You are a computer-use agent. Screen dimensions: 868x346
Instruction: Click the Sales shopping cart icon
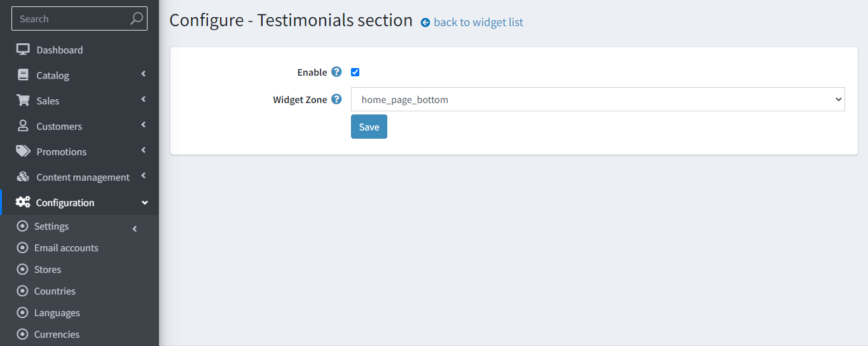click(x=23, y=100)
